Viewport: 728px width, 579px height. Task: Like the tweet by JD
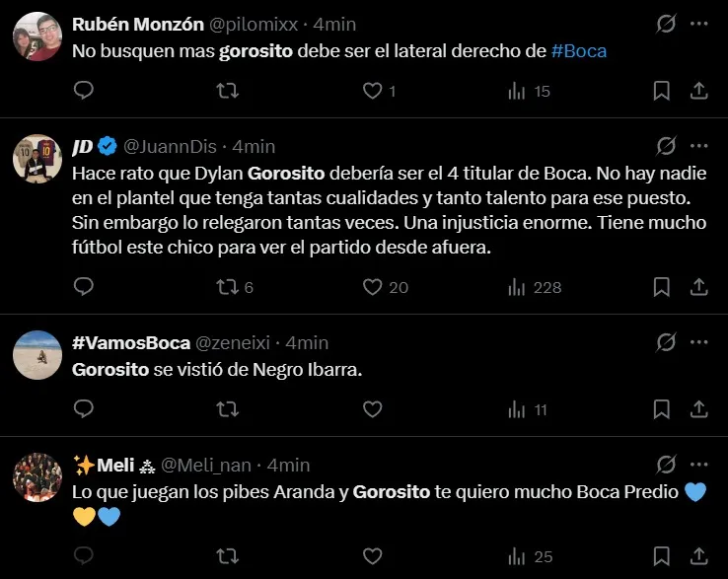[x=372, y=287]
